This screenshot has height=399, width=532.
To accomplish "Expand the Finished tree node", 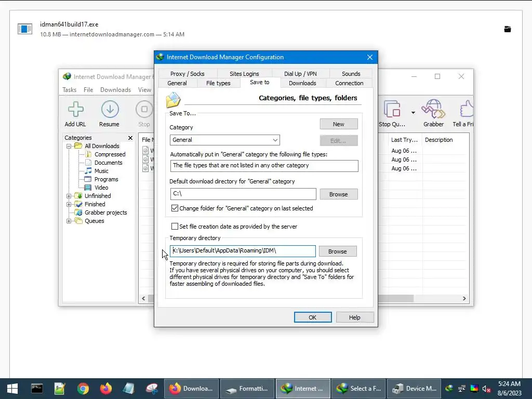I will [69, 204].
